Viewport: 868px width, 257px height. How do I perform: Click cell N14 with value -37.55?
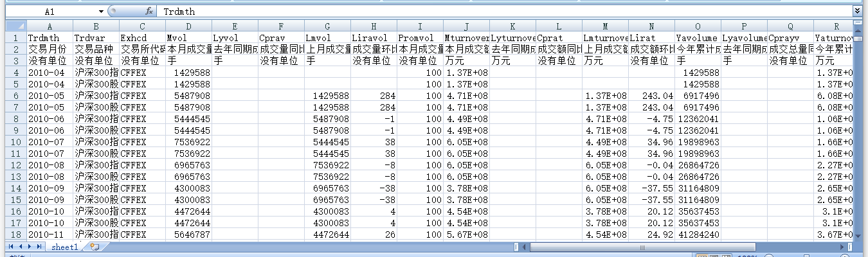point(652,188)
